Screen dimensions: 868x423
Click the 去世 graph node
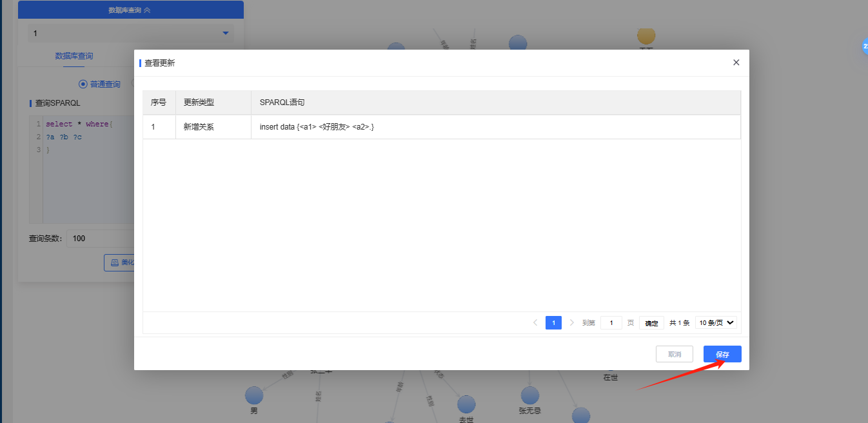(466, 405)
